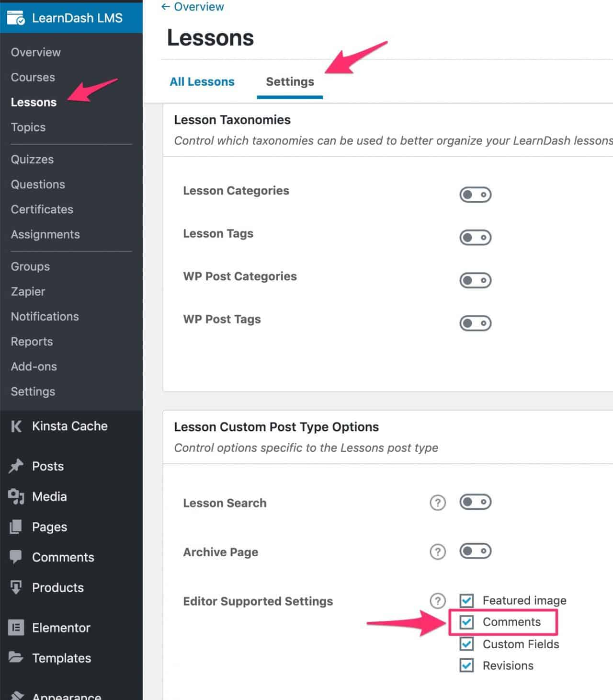Viewport: 613px width, 700px height.
Task: Open the Add-ons page link
Action: pos(34,367)
